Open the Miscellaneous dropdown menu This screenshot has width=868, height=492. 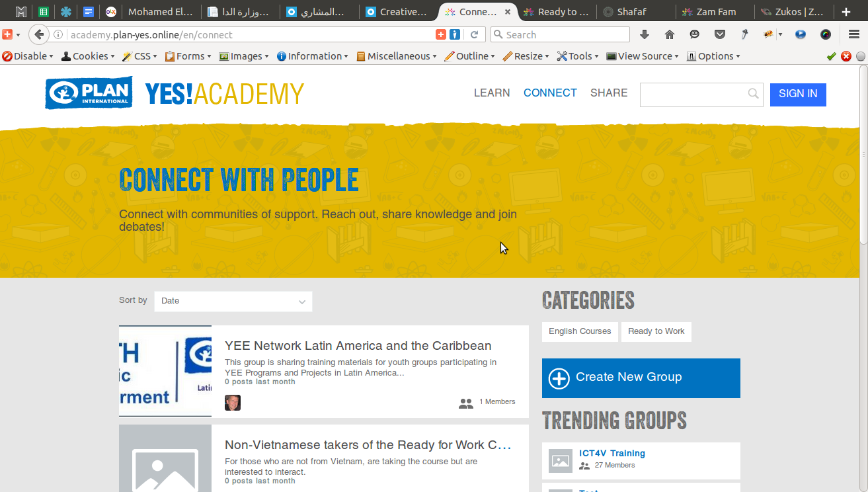pyautogui.click(x=397, y=56)
